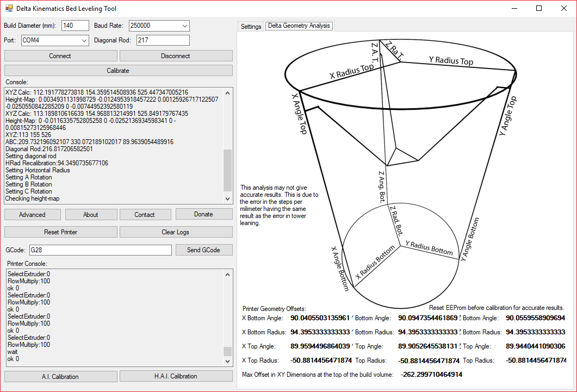This screenshot has width=577, height=392.
Task: Click the Connect button
Action: click(61, 56)
